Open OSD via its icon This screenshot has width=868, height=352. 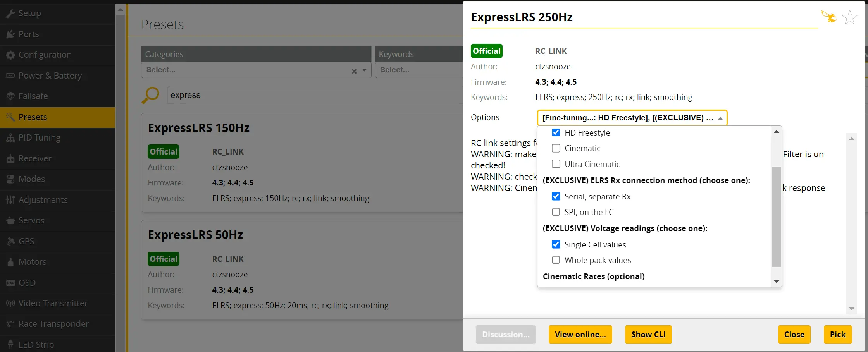click(x=10, y=283)
